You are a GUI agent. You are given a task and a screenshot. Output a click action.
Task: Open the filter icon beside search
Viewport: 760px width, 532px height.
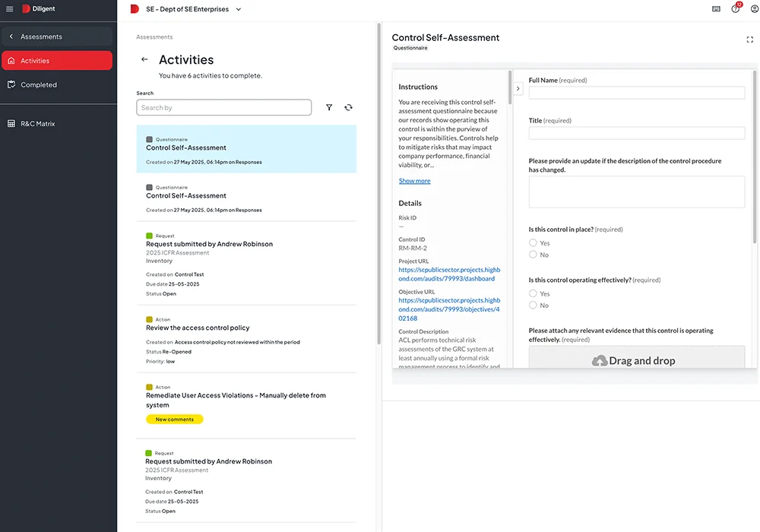(329, 107)
